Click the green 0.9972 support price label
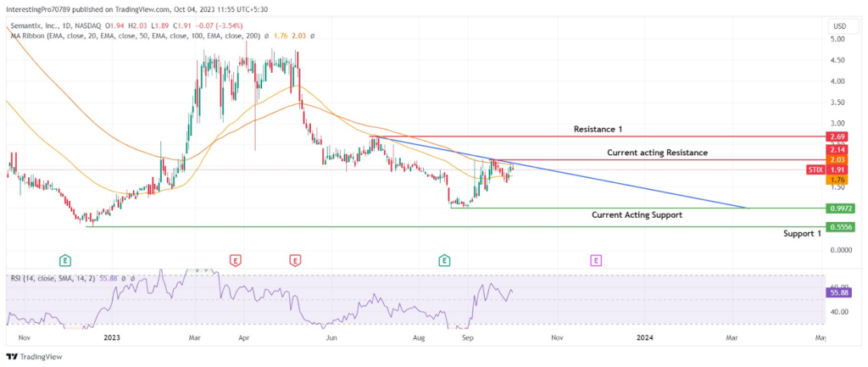Screen dimensions: 868x367 coord(840,209)
